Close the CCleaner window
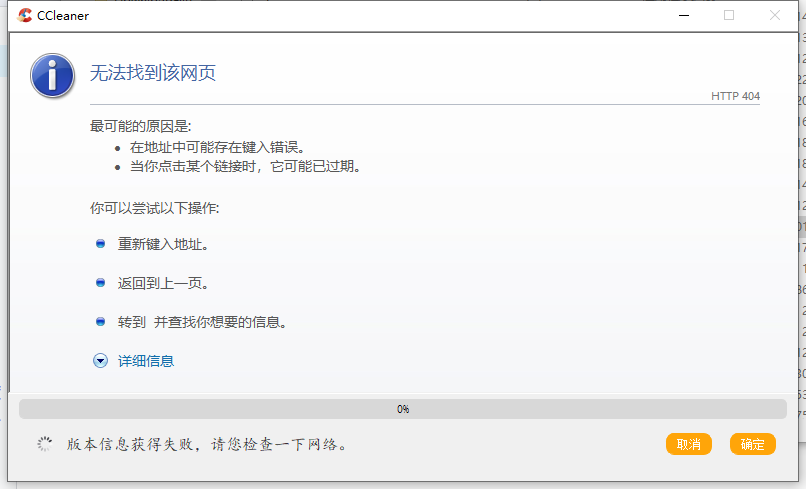This screenshot has height=489, width=806. click(775, 15)
